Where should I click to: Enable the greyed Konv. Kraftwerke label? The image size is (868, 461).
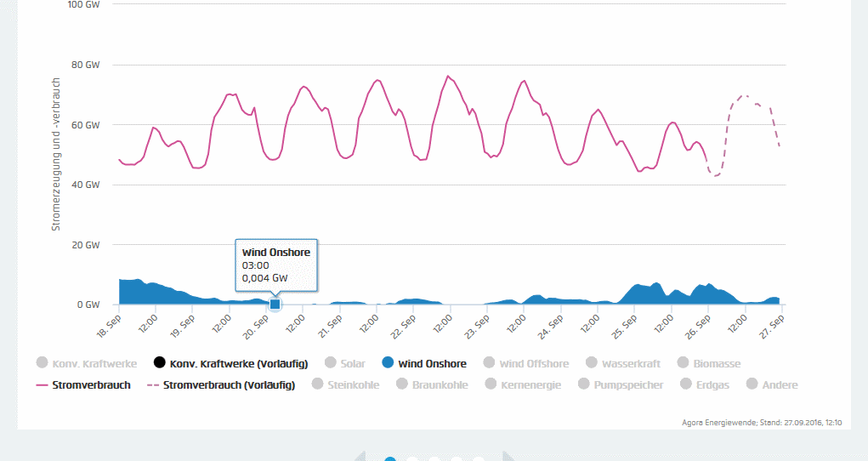94,363
